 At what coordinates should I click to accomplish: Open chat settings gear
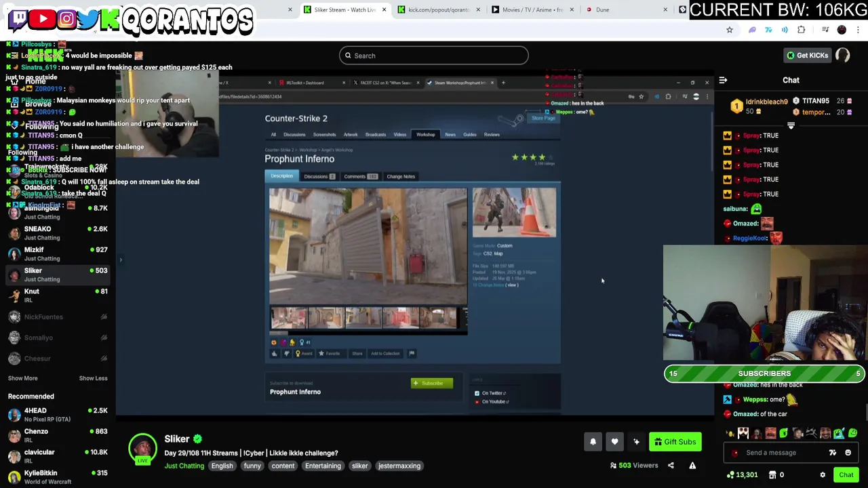point(823,475)
